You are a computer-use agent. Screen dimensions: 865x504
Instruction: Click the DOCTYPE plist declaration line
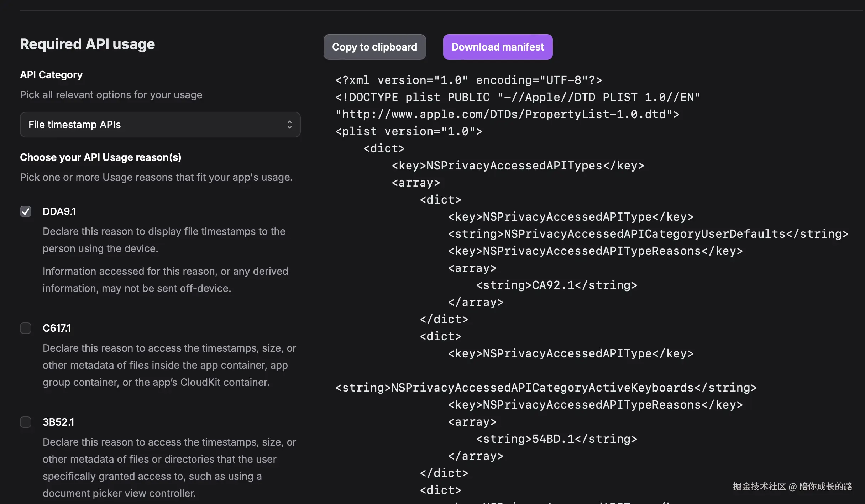(518, 97)
